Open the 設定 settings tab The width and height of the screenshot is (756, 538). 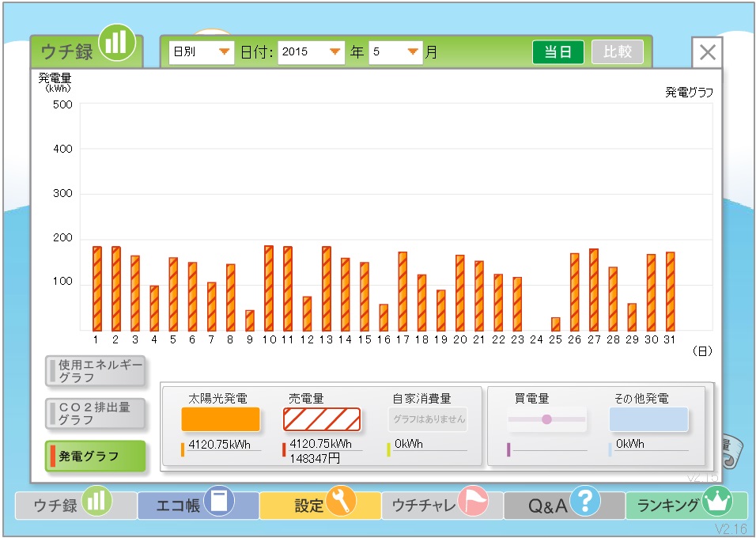click(320, 506)
